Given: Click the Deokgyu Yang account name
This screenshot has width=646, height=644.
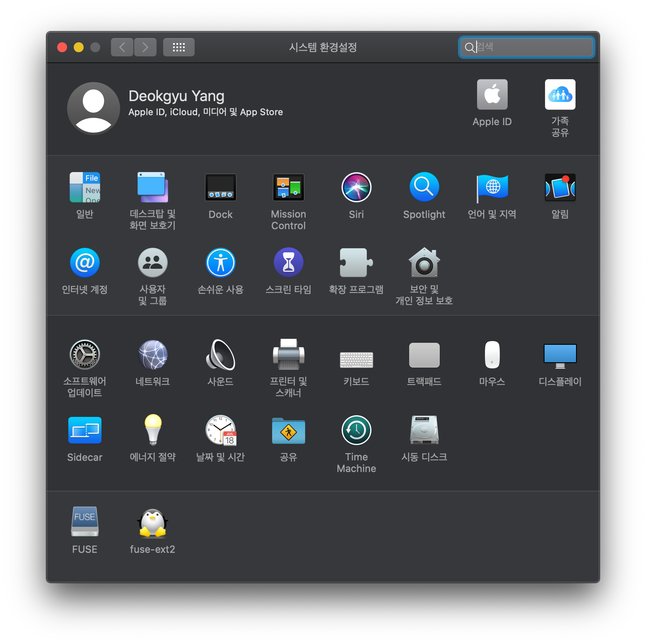Looking at the screenshot, I should click(176, 96).
